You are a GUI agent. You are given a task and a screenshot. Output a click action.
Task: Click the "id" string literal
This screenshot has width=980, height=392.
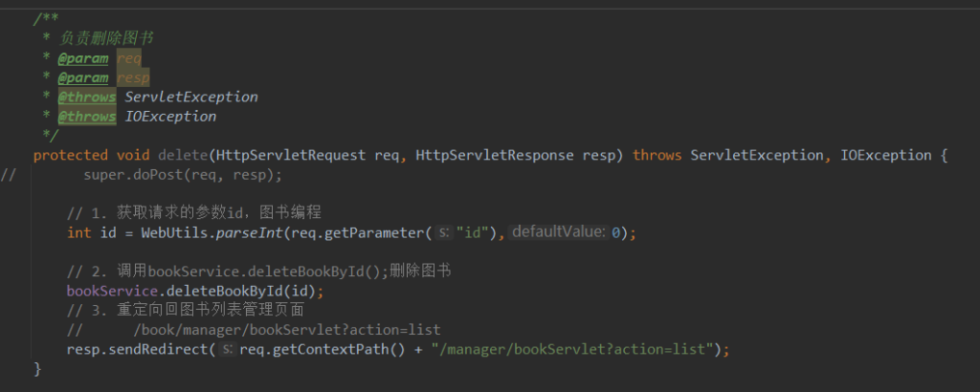click(472, 232)
